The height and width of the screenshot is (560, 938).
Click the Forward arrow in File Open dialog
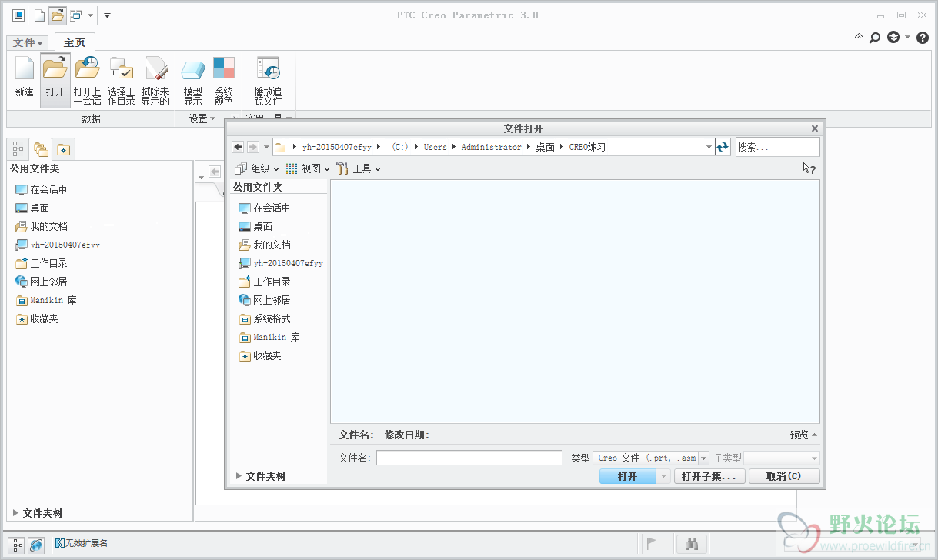(x=253, y=147)
